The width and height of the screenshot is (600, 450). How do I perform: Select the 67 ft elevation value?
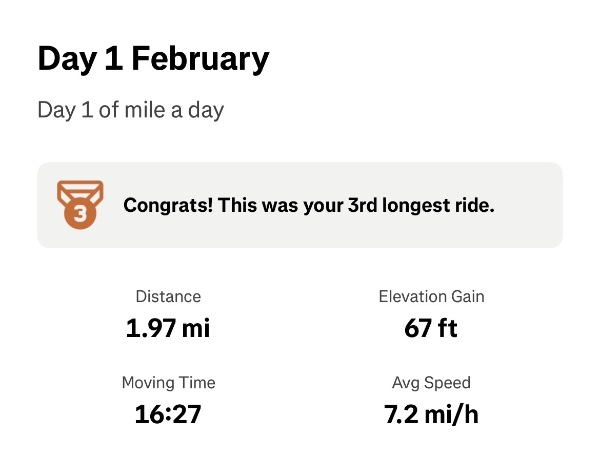pos(432,327)
